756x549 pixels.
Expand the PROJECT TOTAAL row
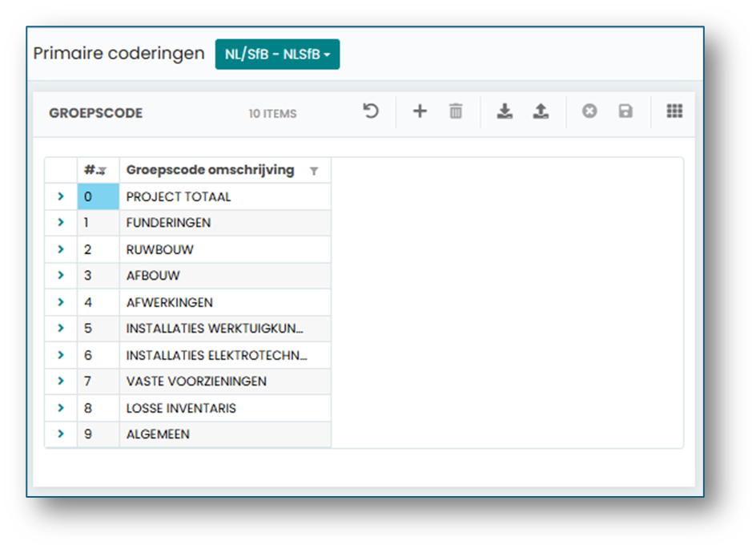pyautogui.click(x=61, y=196)
